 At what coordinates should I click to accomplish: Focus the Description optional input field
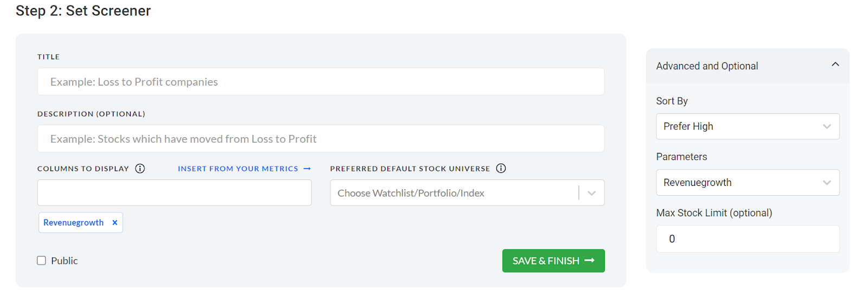tap(321, 139)
